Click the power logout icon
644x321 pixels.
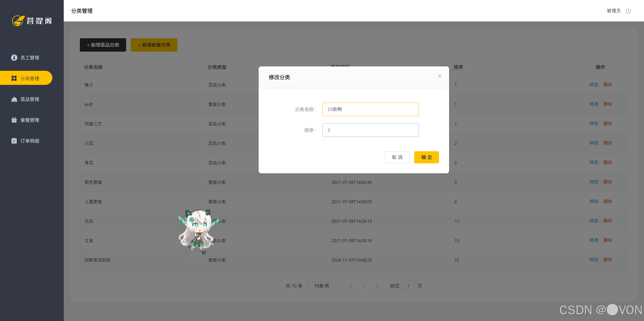point(628,11)
